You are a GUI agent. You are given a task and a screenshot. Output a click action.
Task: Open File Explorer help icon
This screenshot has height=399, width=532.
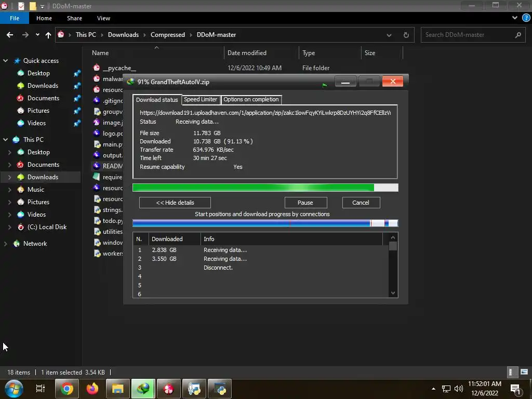[526, 18]
